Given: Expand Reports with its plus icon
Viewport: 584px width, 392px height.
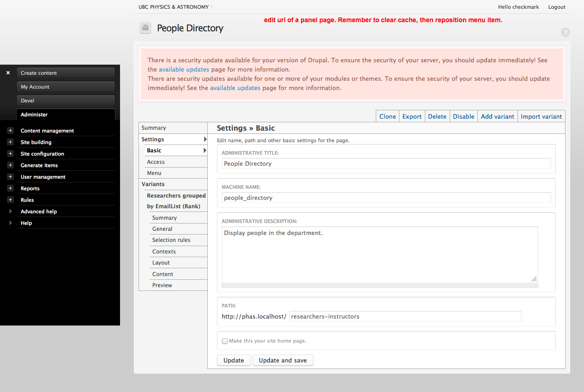Looking at the screenshot, I should [x=10, y=188].
